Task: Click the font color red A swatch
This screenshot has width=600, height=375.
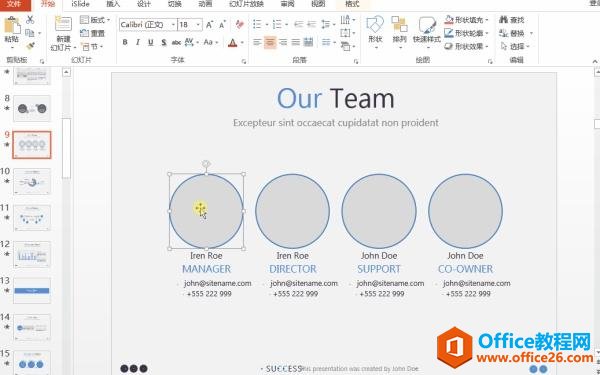Action: pyautogui.click(x=232, y=42)
